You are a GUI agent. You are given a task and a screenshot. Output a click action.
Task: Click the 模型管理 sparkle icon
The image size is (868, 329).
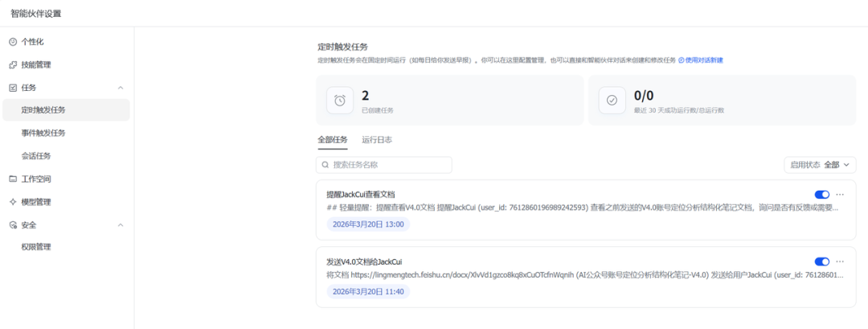14,202
